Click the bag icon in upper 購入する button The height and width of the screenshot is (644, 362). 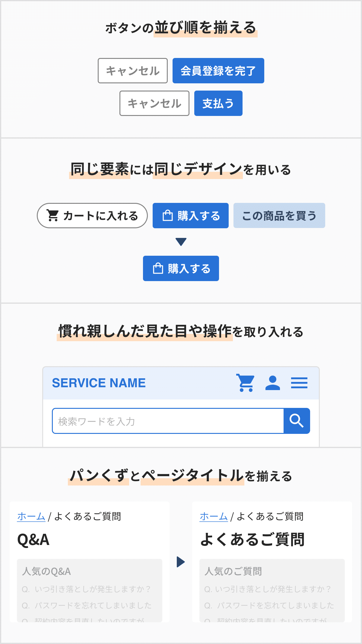pos(168,216)
